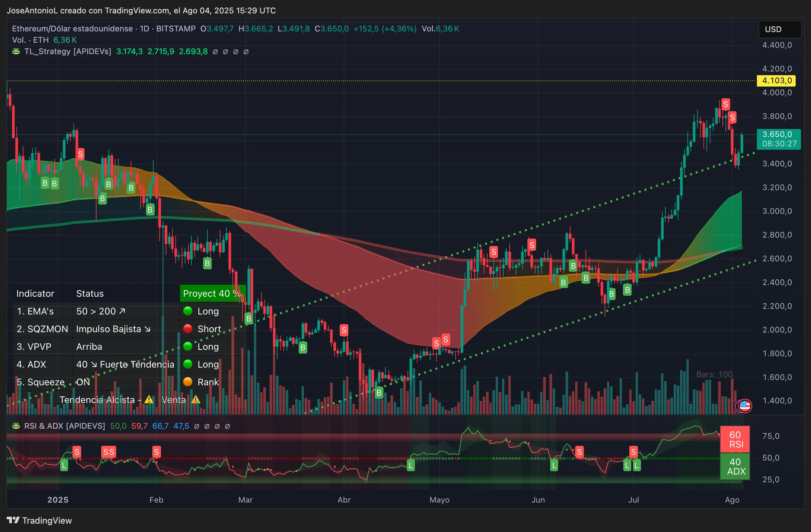
Task: Click the warning triangle after Venta
Action: 196,399
